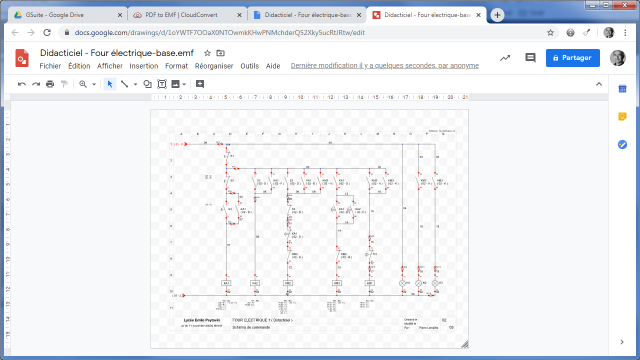This screenshot has height=360, width=640.
Task: Click the blue Partager button
Action: pyautogui.click(x=573, y=58)
